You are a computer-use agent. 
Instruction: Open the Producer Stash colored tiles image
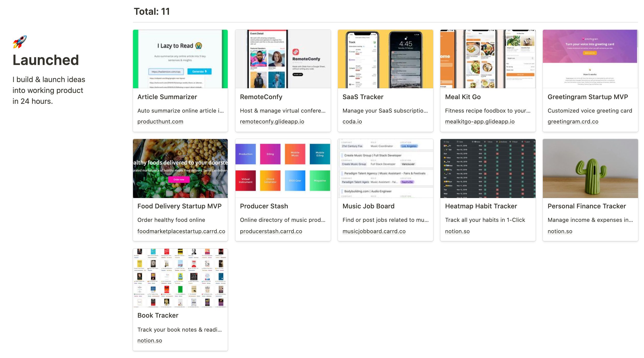point(283,169)
